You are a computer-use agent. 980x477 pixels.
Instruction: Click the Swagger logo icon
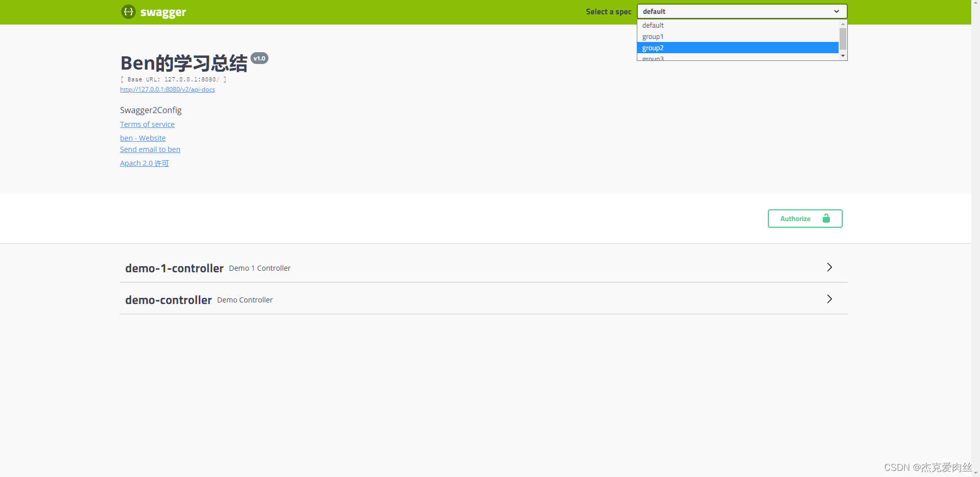128,12
